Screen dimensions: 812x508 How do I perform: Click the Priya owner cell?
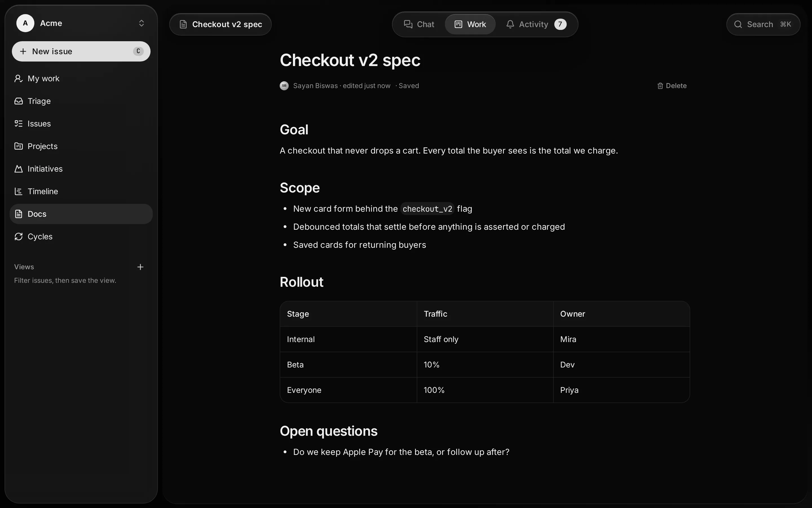[x=621, y=390]
